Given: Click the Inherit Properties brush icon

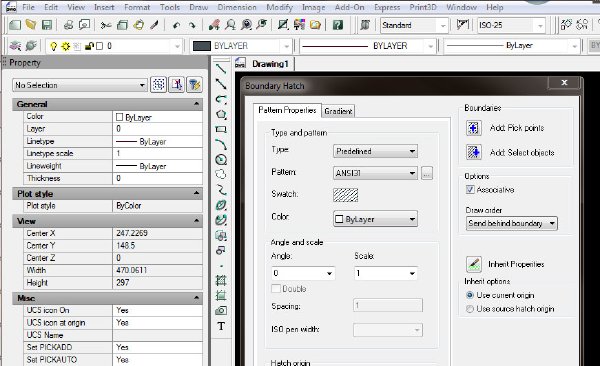Looking at the screenshot, I should (x=473, y=264).
